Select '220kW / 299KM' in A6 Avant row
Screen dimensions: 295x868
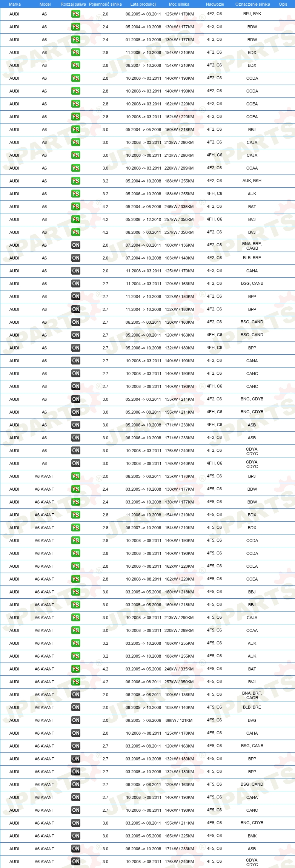(x=179, y=630)
